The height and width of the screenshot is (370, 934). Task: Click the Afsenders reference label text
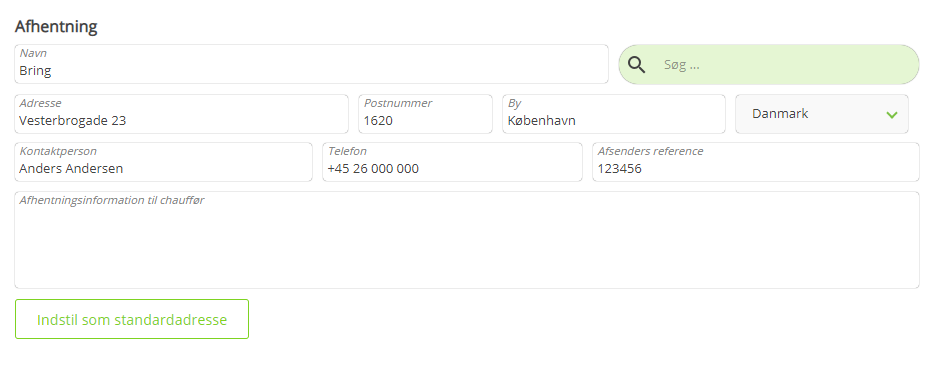tap(650, 151)
